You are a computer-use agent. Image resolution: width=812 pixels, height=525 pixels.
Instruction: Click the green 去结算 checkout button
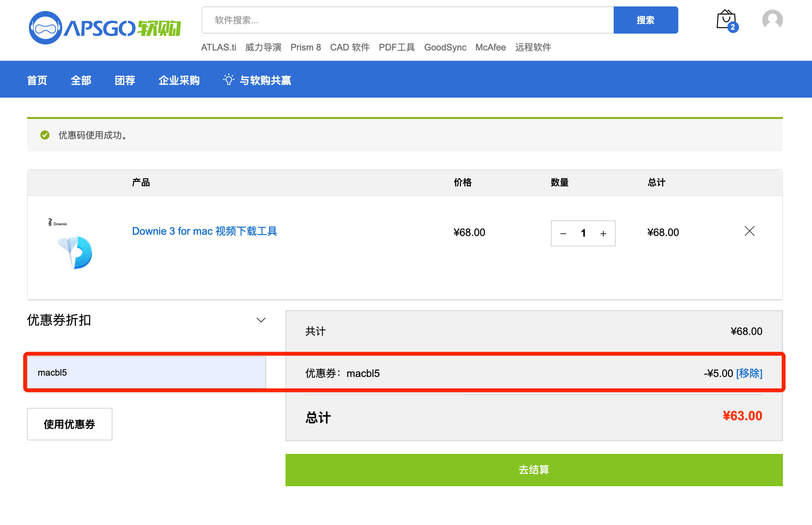pyautogui.click(x=534, y=470)
